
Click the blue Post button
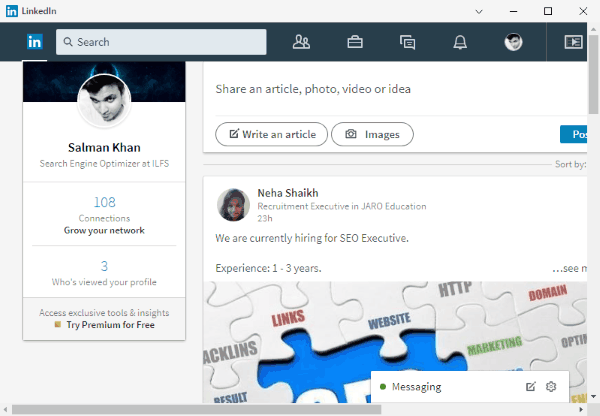tap(573, 134)
